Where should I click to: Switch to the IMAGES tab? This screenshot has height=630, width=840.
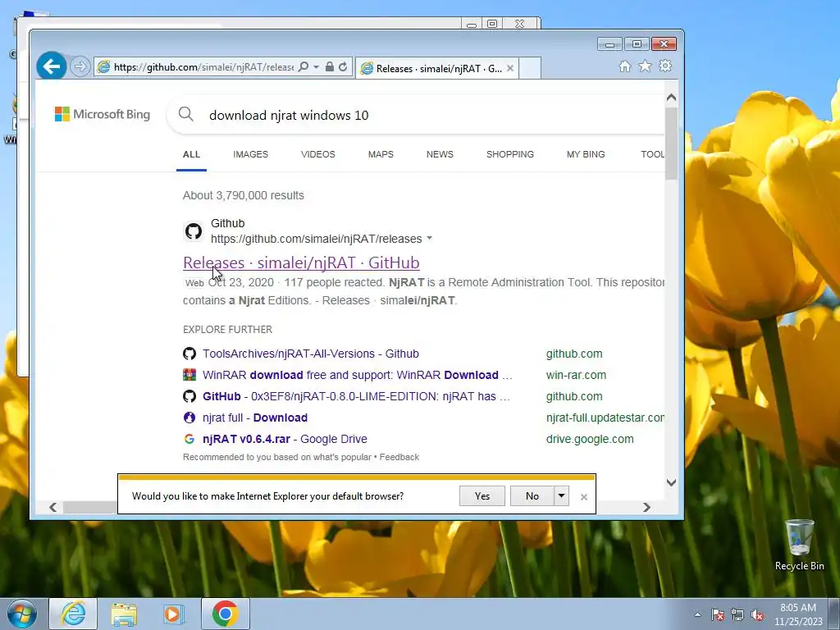pos(251,154)
